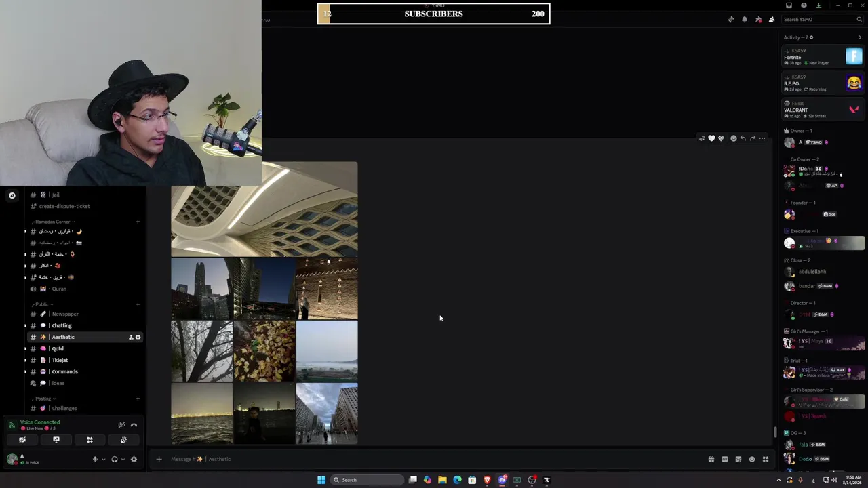Viewport: 868px width, 488px height.
Task: Toggle noise suppression in voice panel
Action: [121, 425]
